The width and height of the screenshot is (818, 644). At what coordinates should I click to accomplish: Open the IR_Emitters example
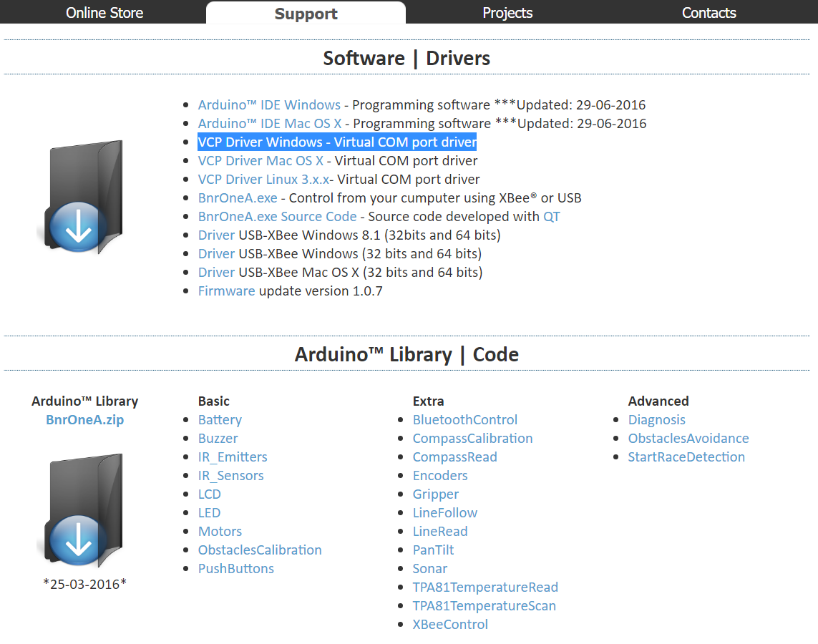tap(233, 457)
